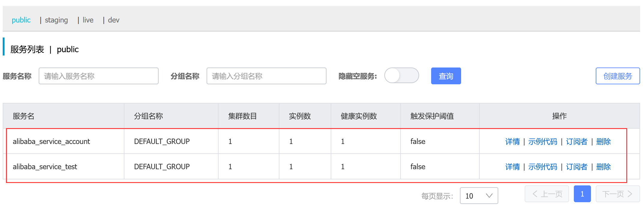
Task: View 订阅者 for alibaba_service_account
Action: pos(577,142)
